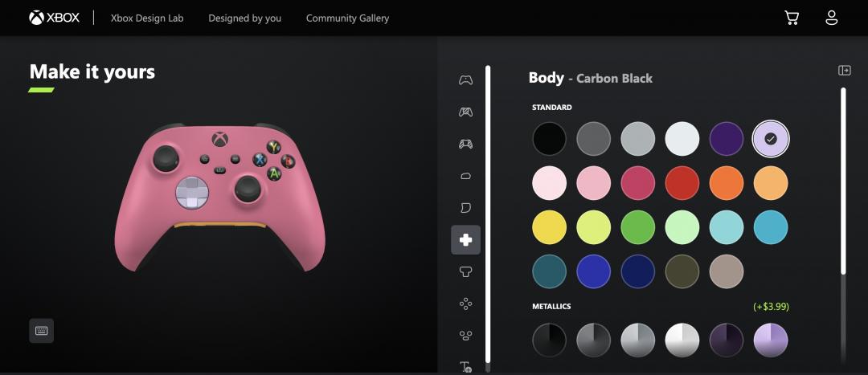The height and width of the screenshot is (375, 868).
Task: Open the Designed by you page
Action: tap(244, 18)
